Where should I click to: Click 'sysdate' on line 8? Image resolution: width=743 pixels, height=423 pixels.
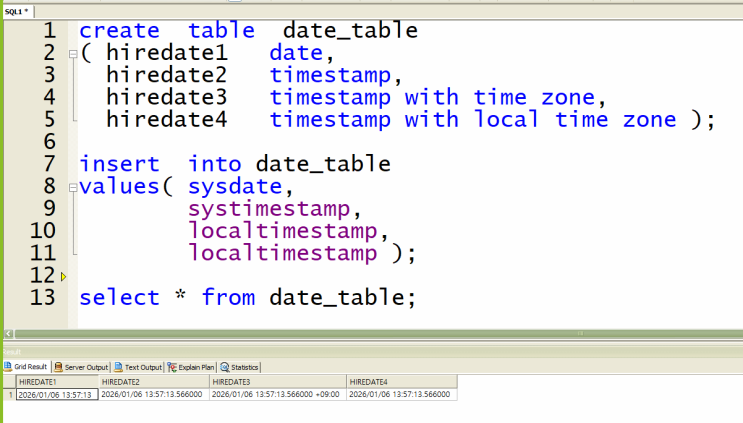pos(236,187)
